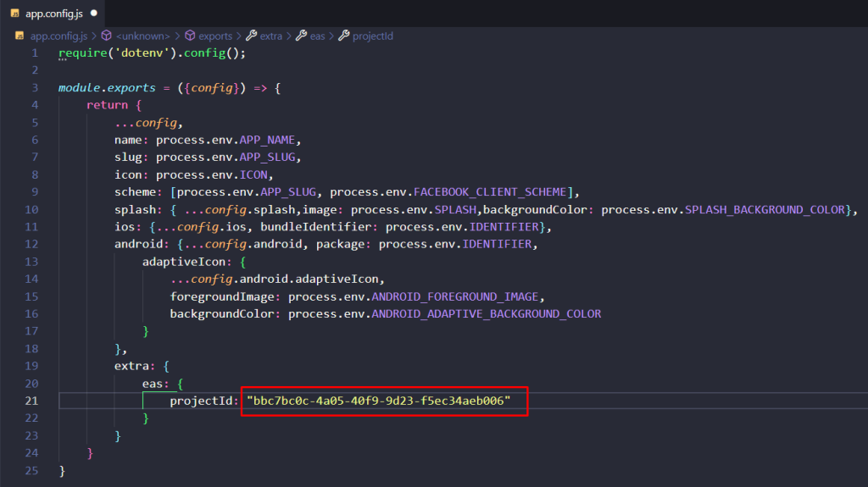Place cursor on require('dotenv') text
The width and height of the screenshot is (868, 487).
(117, 53)
